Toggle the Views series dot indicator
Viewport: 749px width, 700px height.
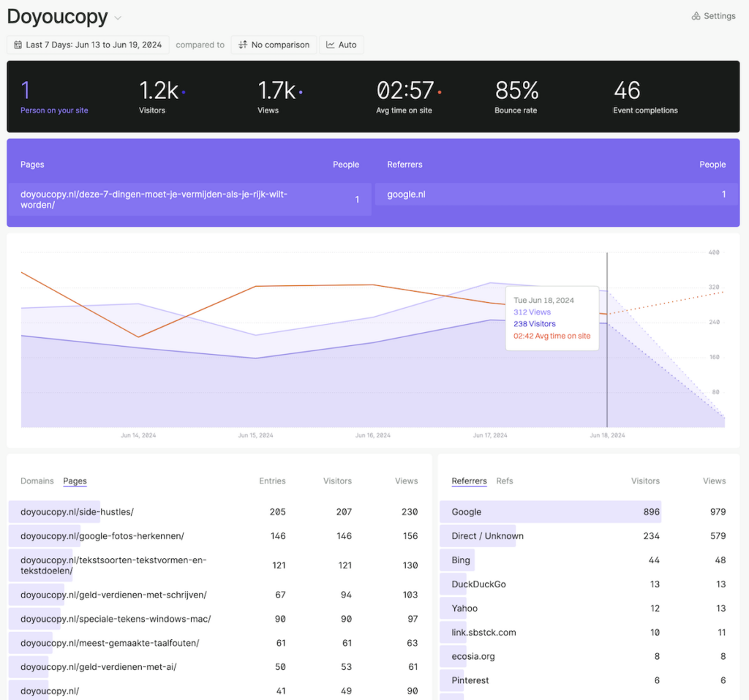tap(301, 93)
